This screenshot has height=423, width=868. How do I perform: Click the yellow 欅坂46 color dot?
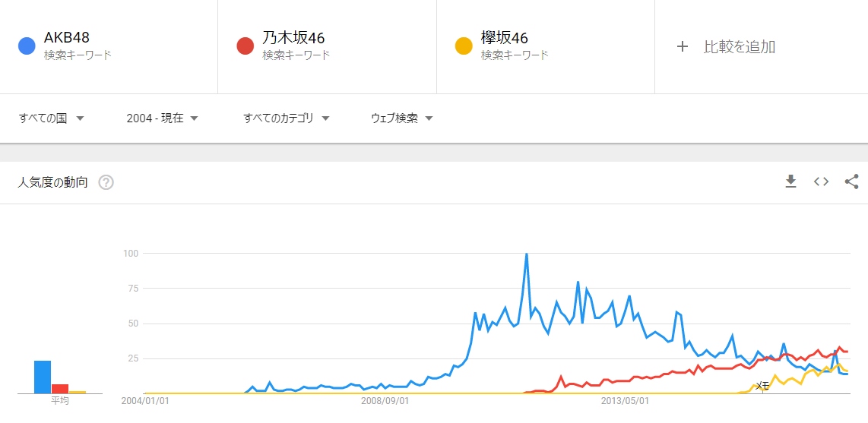pos(464,46)
